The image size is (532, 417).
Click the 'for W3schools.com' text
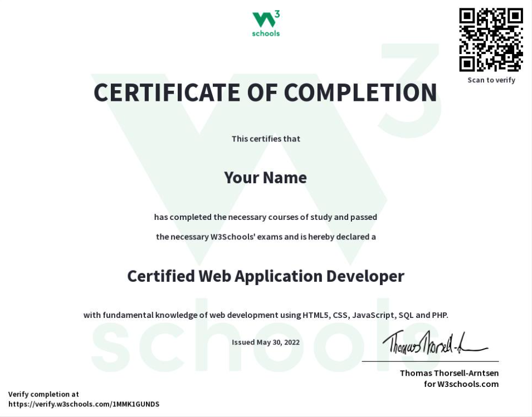click(461, 384)
